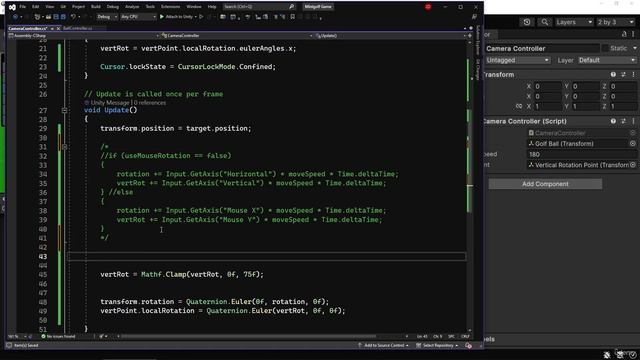This screenshot has width=640, height=360.
Task: Collapse the Update method at line 27
Action: point(64,110)
